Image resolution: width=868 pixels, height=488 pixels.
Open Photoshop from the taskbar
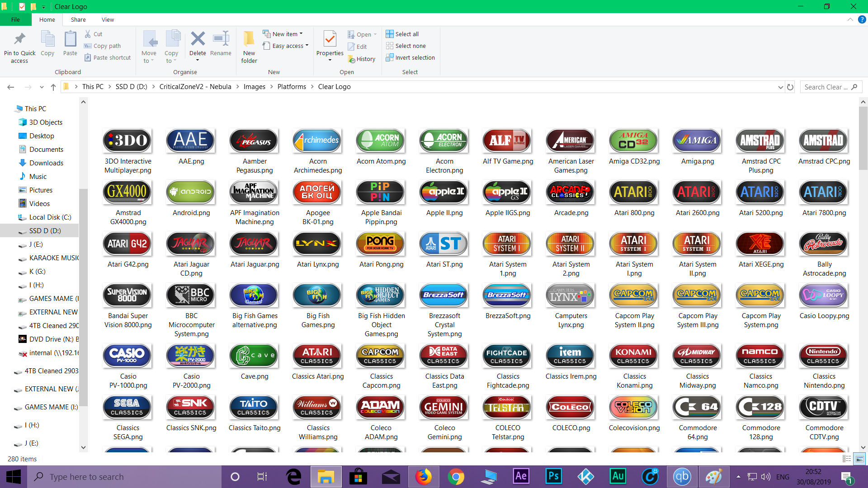[554, 477]
